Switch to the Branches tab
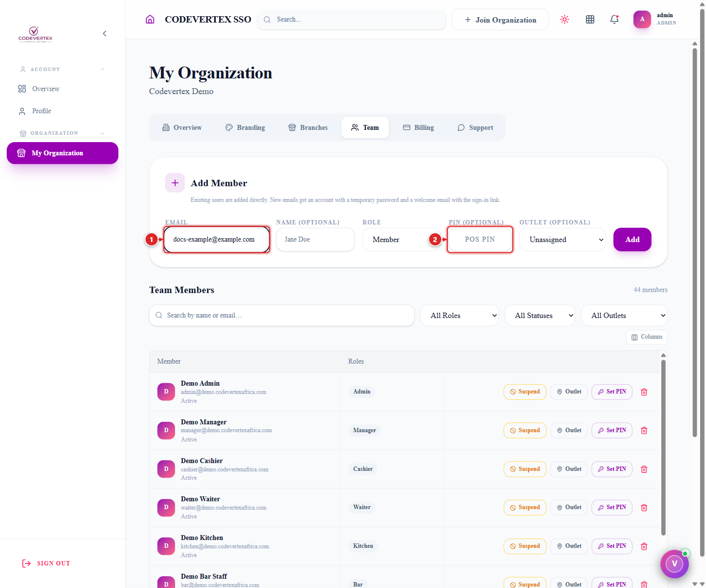Viewport: 706px width, 588px height. (x=308, y=127)
